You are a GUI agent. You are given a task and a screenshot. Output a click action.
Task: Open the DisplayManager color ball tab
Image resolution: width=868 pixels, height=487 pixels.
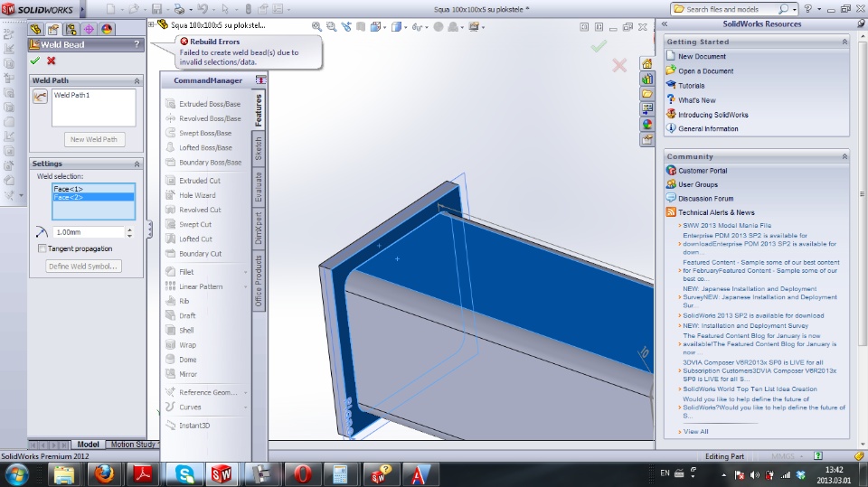click(x=107, y=29)
